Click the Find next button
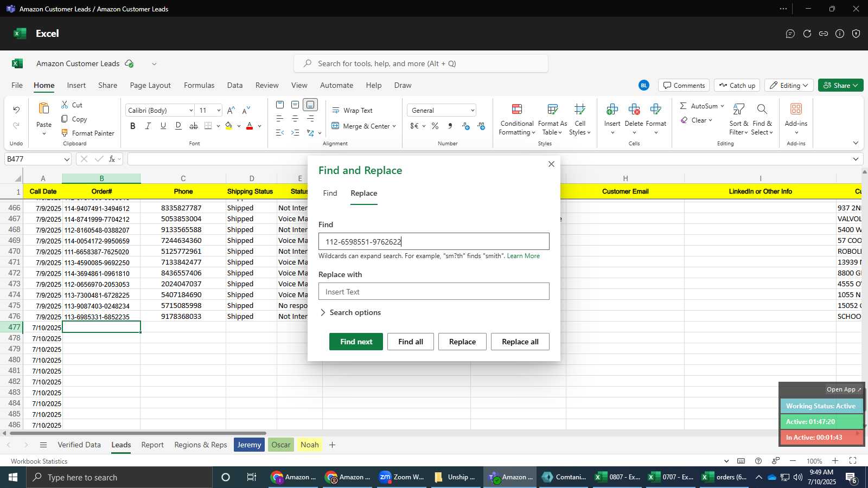The width and height of the screenshot is (868, 488). click(x=356, y=342)
